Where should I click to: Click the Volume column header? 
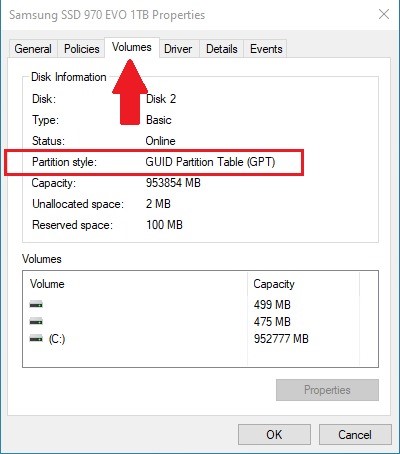47,284
